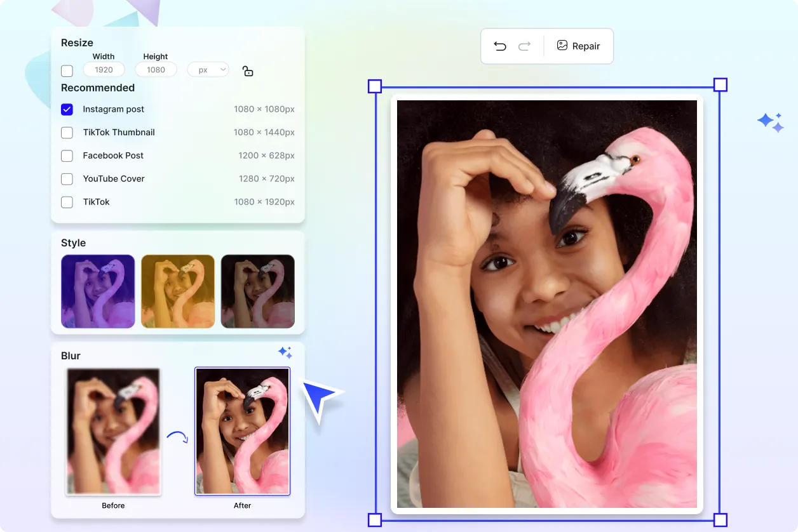Enable the TikTok Thumbnail checkbox
This screenshot has height=532, width=798.
point(67,133)
